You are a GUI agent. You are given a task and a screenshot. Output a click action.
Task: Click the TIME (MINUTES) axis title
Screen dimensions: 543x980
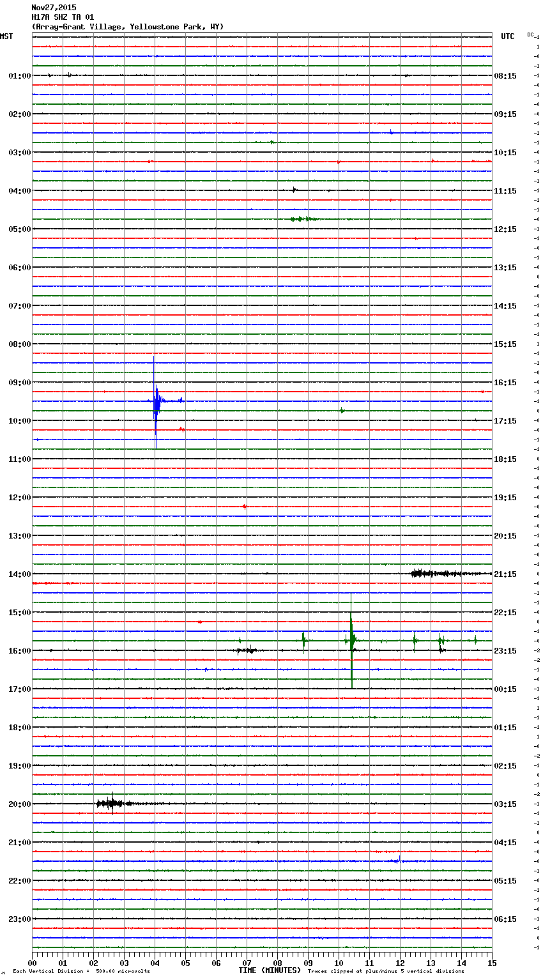pyautogui.click(x=270, y=970)
